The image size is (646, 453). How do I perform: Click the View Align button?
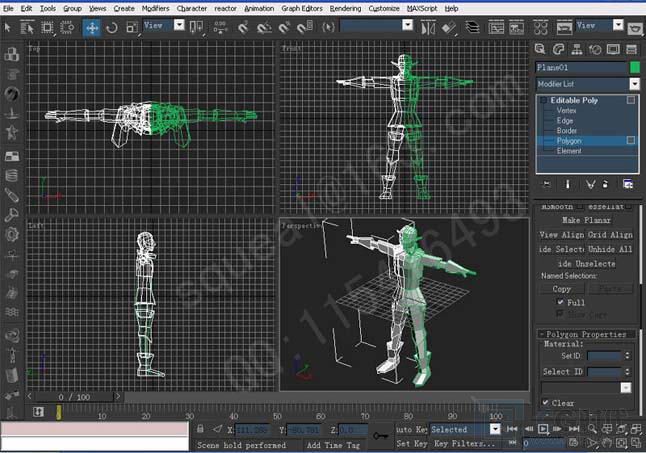562,235
